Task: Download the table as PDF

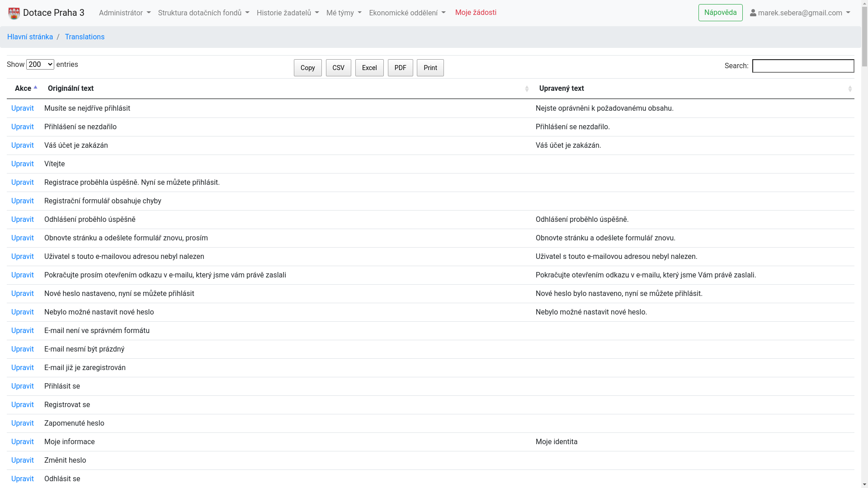Action: coord(400,68)
